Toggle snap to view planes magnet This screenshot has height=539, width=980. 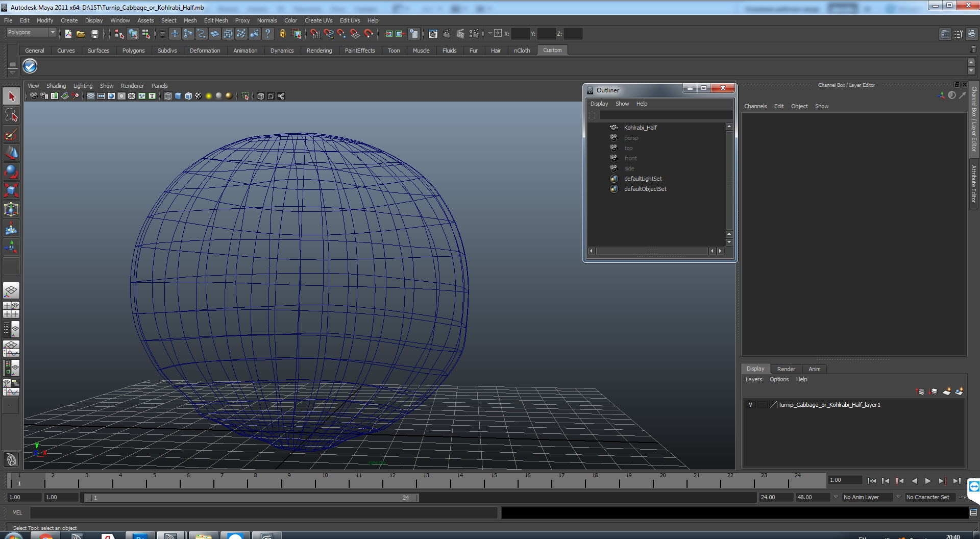pos(355,34)
